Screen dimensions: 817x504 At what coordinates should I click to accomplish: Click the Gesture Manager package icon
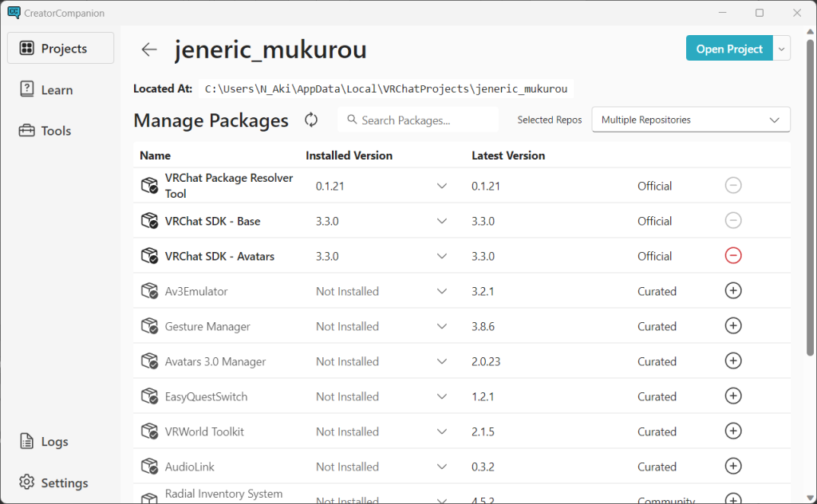(149, 326)
